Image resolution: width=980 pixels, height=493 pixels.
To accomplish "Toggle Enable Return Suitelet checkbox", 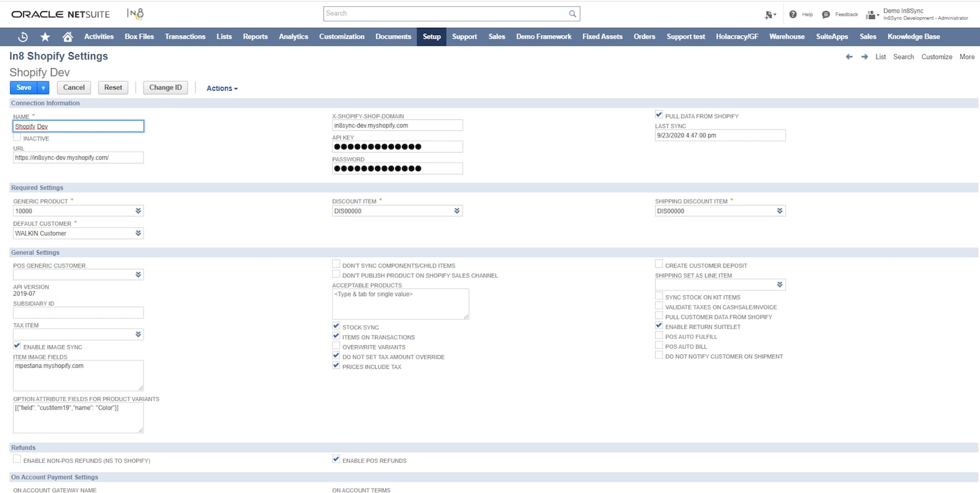I will click(x=659, y=325).
